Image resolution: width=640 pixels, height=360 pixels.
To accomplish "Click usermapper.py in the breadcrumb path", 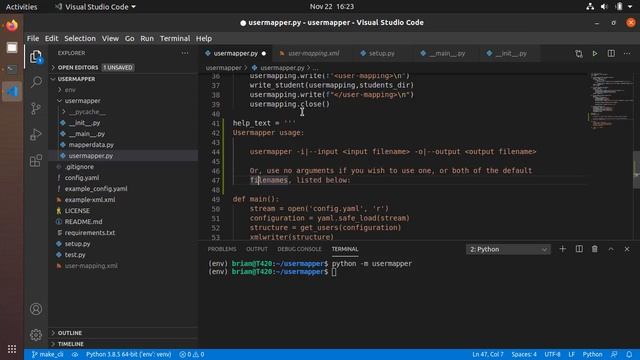I will click(x=282, y=68).
